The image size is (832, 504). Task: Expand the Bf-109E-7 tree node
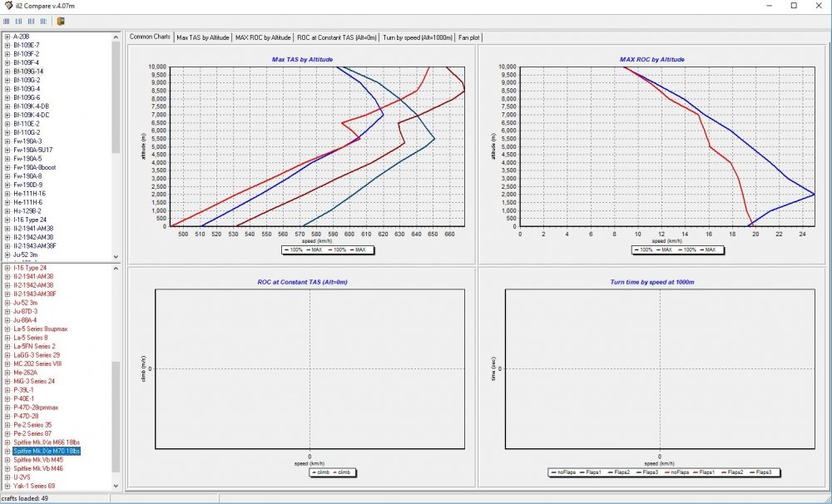tap(6, 47)
